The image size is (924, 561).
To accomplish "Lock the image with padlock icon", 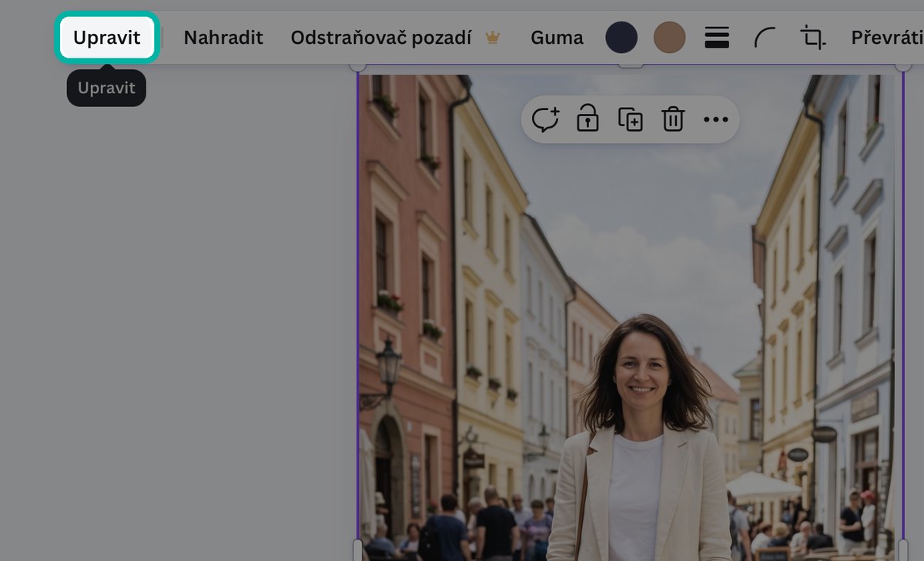I will [x=588, y=119].
